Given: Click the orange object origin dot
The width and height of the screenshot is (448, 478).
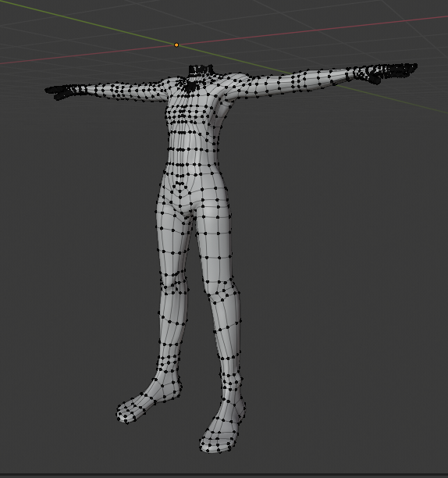Looking at the screenshot, I should (176, 45).
